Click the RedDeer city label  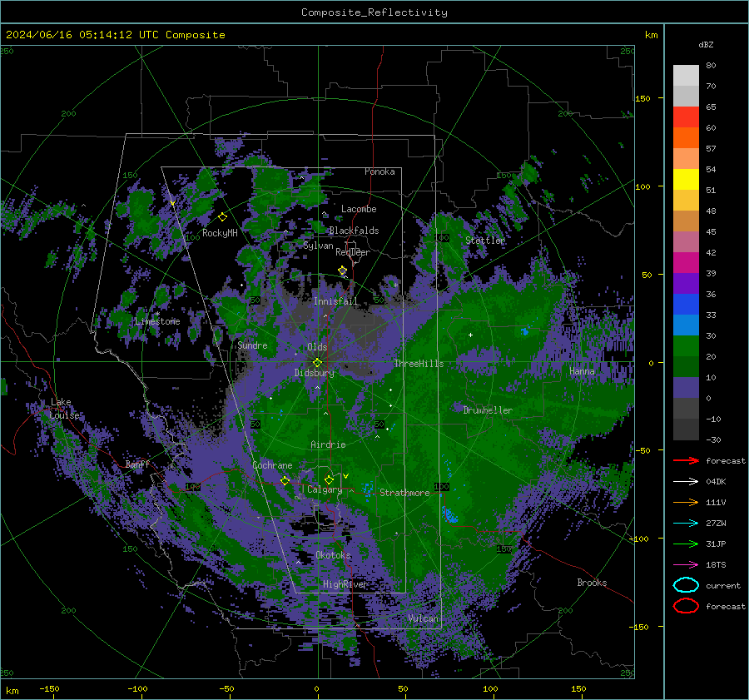coord(353,252)
